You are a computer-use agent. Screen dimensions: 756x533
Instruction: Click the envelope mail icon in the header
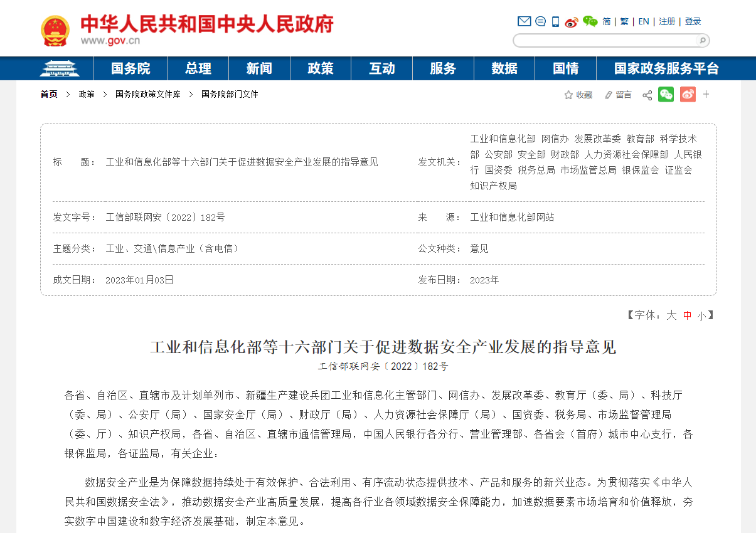click(x=524, y=21)
